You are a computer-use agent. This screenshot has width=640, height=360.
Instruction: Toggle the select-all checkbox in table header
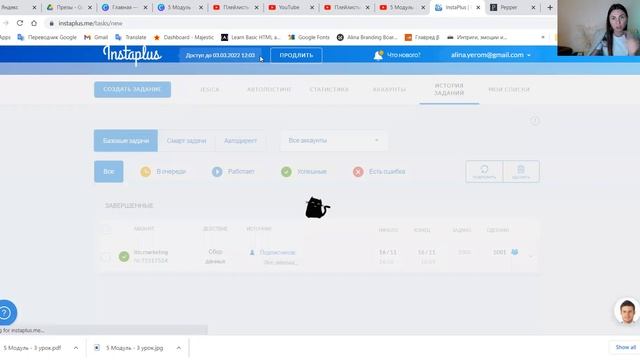[x=107, y=229]
